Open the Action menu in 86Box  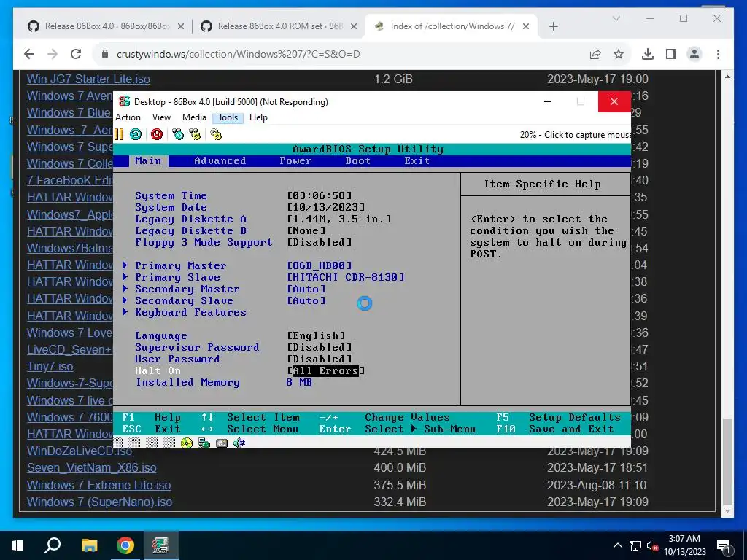click(x=128, y=117)
